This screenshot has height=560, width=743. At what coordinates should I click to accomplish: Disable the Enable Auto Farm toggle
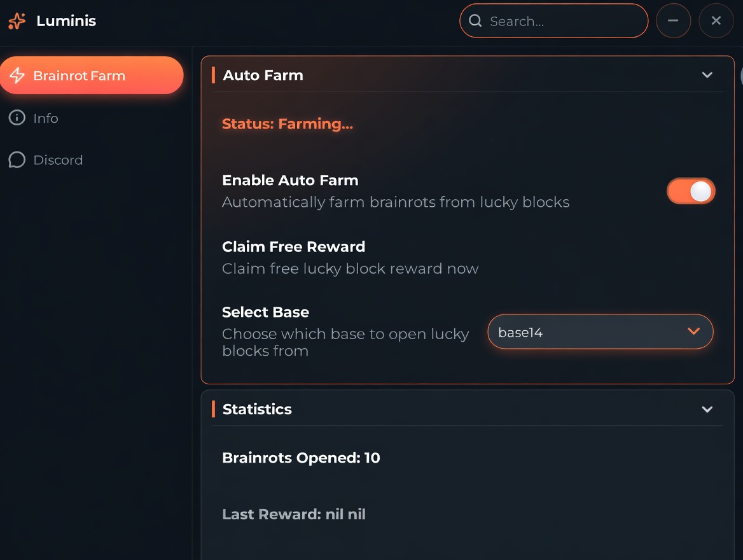[x=691, y=191]
